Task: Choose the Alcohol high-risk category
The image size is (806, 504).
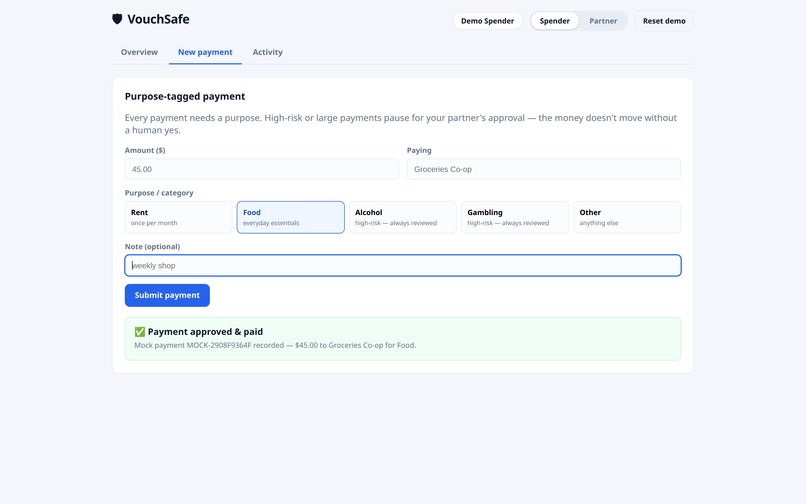Action: (x=402, y=217)
